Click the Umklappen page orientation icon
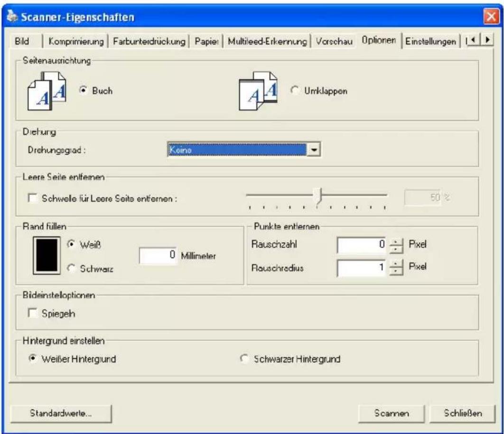The image size is (504, 434). [x=258, y=91]
